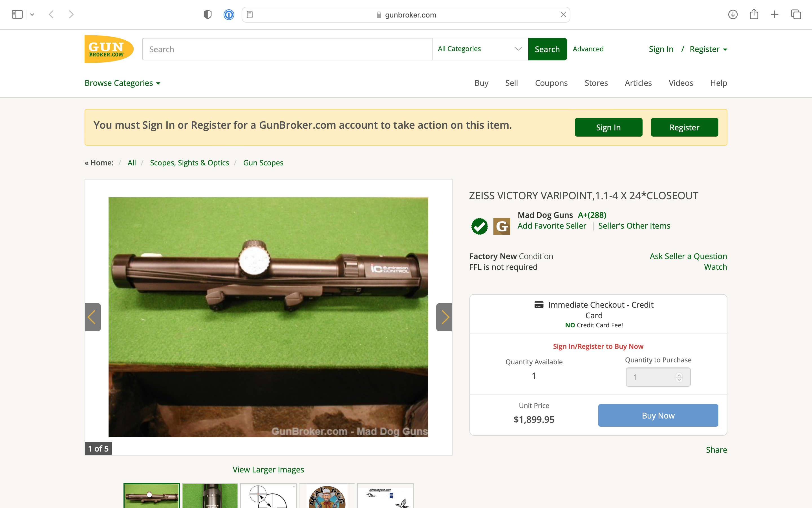Open the Articles menu item

point(638,83)
